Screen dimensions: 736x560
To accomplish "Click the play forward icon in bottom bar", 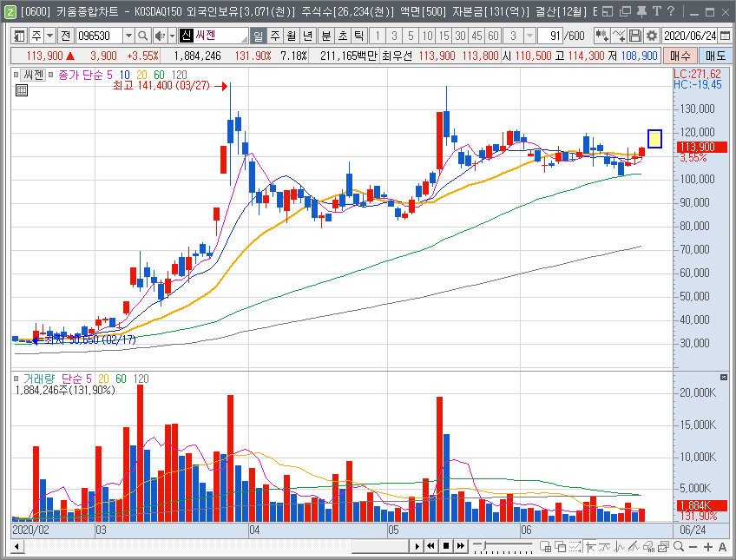I will (417, 546).
